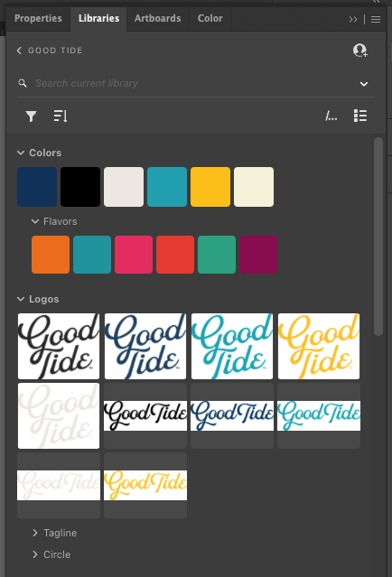The image size is (392, 577).
Task: Click the invite people to library icon
Action: tap(360, 51)
